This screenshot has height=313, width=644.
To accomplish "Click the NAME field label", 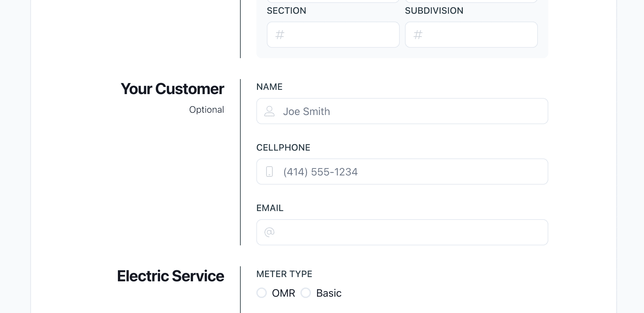I will (269, 87).
